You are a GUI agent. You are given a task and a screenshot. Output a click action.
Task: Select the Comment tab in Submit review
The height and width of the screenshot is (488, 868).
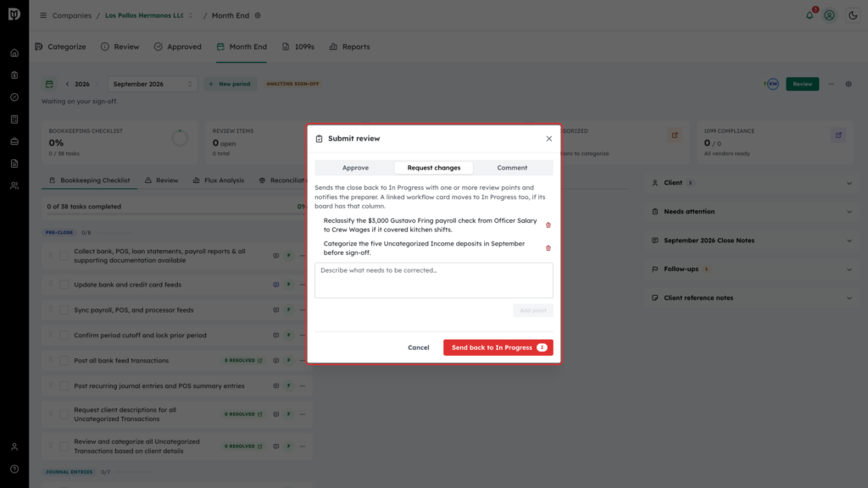[512, 168]
